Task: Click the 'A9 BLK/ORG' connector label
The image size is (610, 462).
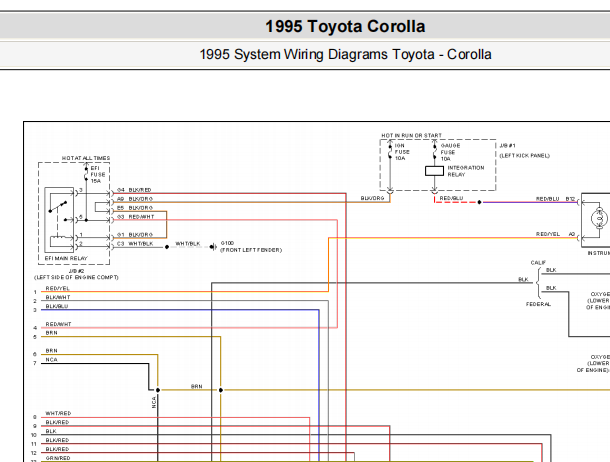Action: (135, 199)
